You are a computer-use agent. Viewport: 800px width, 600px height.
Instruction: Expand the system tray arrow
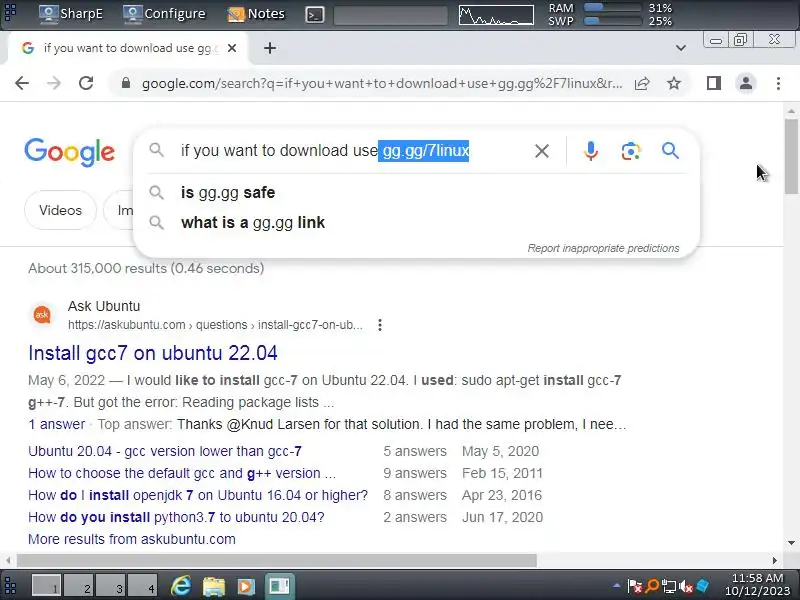click(617, 586)
